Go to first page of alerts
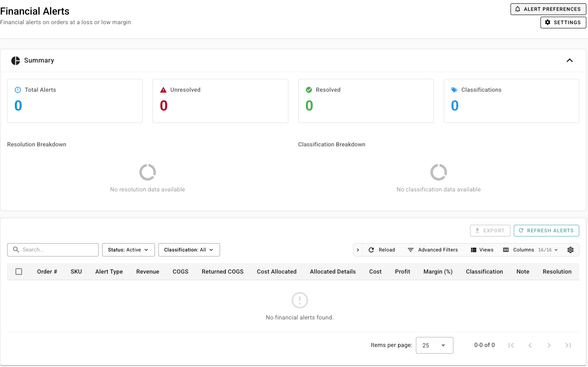 point(511,345)
